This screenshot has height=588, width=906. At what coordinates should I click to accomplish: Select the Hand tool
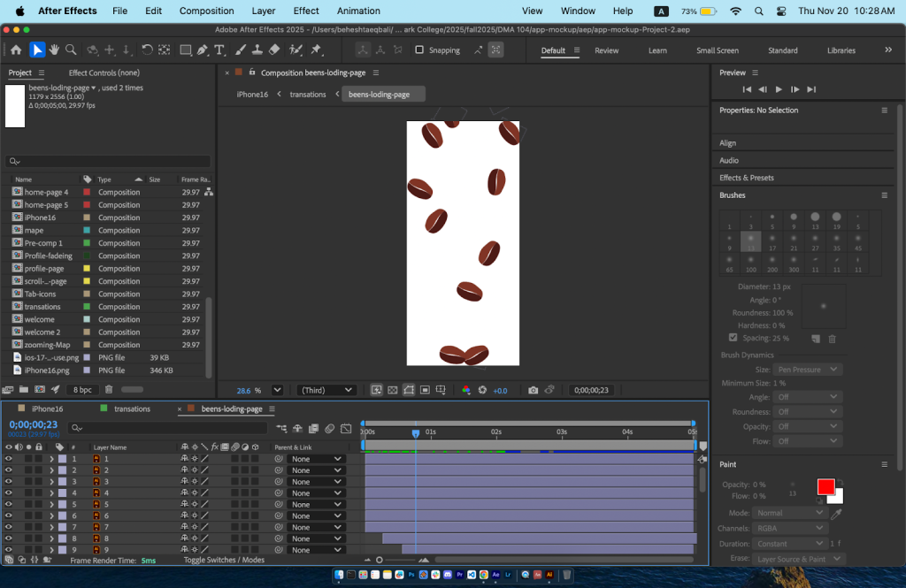(x=54, y=50)
